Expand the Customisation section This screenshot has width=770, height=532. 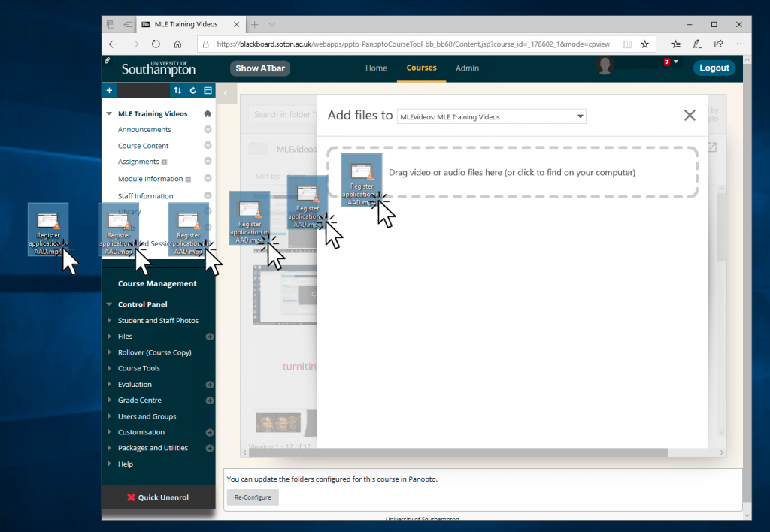point(109,432)
